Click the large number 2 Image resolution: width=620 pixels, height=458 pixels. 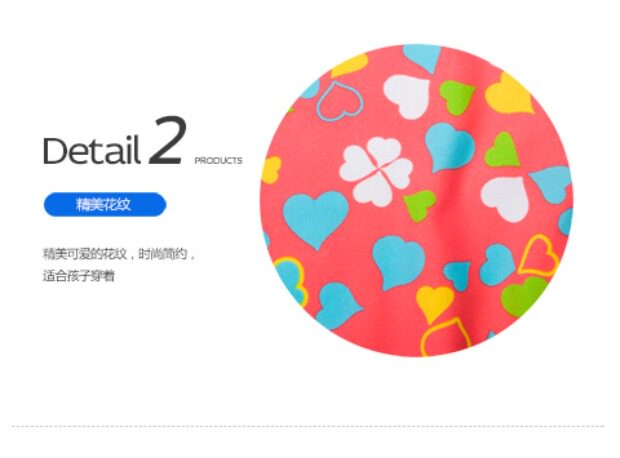[167, 140]
